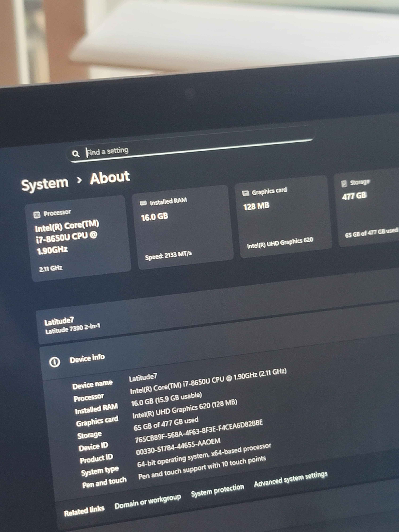Click 2.11 GHz processor speed in card

tap(51, 268)
